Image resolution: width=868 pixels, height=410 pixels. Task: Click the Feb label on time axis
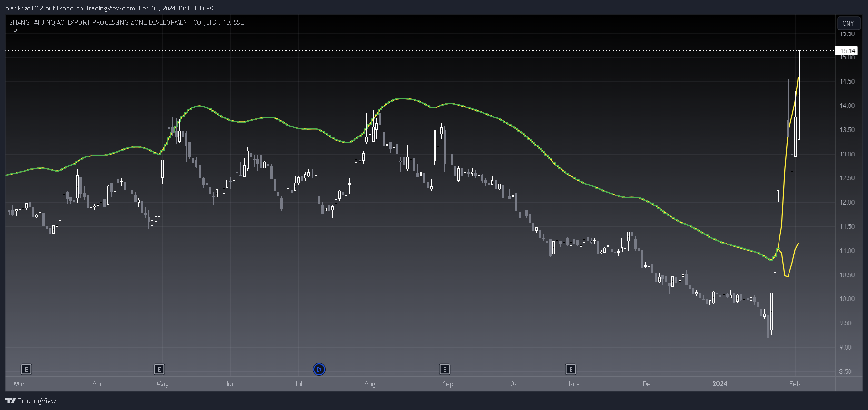pos(795,384)
